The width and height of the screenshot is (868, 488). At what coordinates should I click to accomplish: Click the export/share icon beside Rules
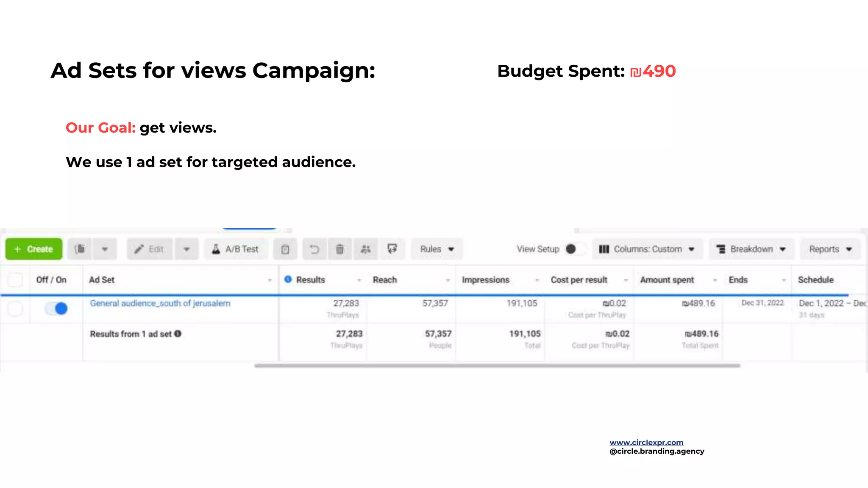point(392,249)
